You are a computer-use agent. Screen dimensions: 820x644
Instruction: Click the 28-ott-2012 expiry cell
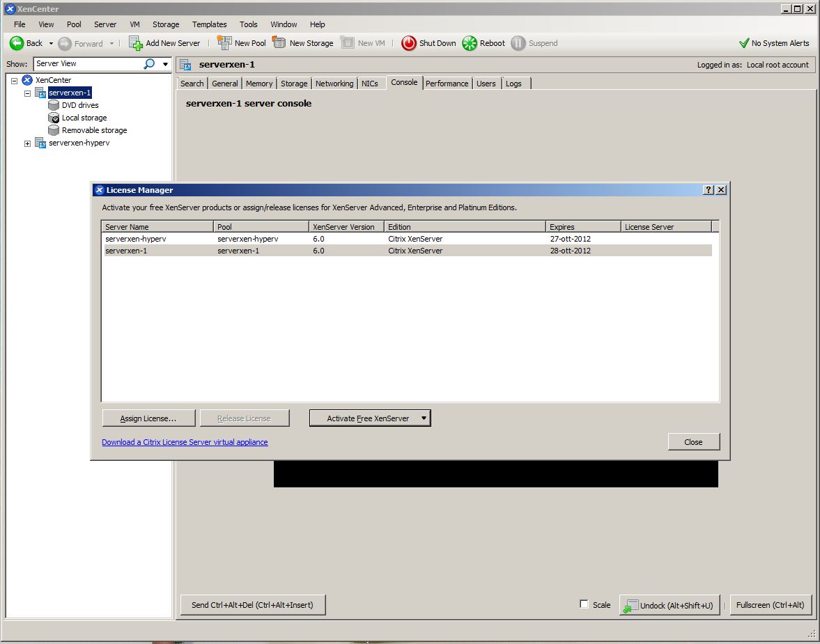click(570, 251)
